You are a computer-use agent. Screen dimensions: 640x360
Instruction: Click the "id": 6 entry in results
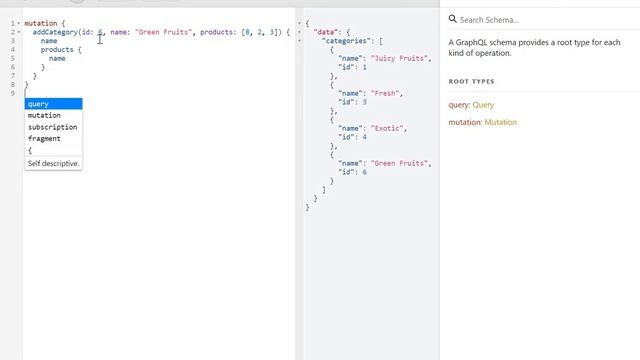[x=352, y=172]
